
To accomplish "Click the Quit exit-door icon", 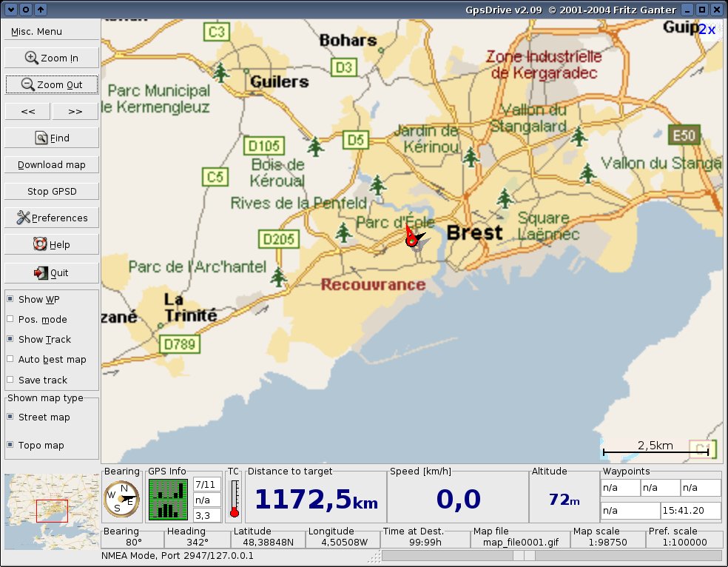I will (41, 272).
